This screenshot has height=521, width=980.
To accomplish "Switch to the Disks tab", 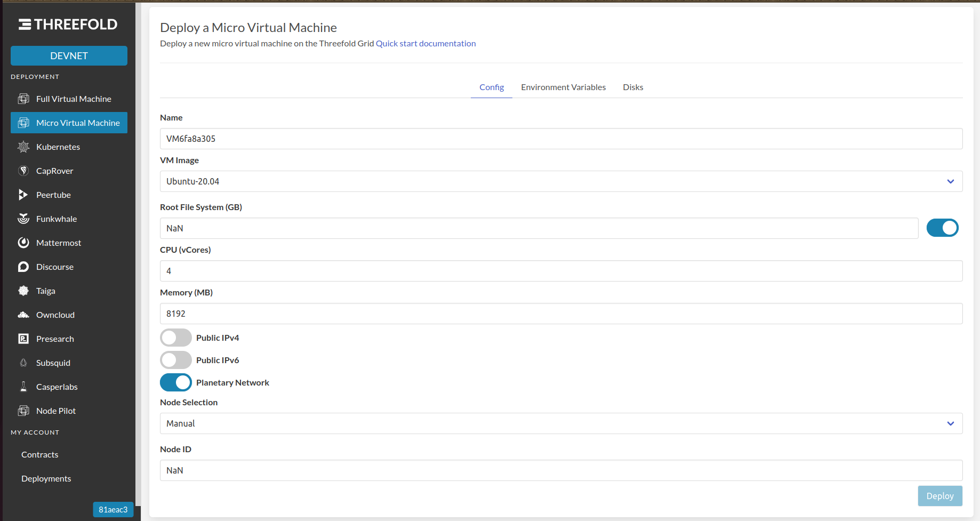I will pos(633,87).
